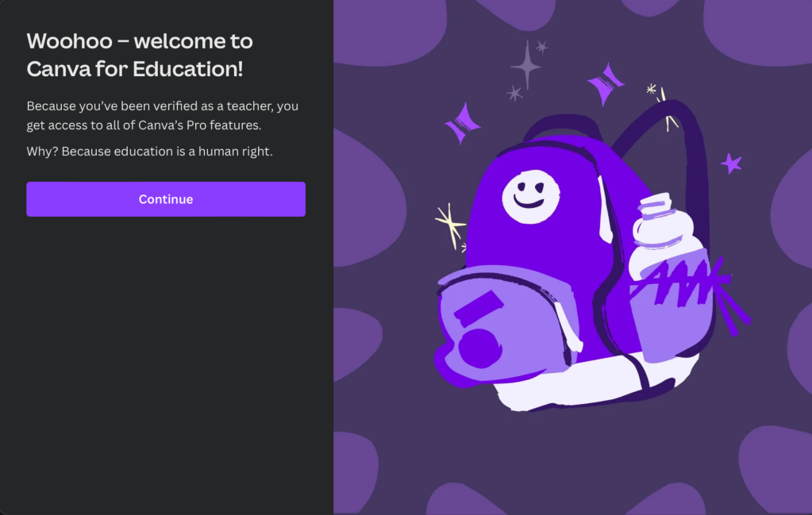Click the backpack's top carry handle
Image resolution: width=812 pixels, height=515 pixels.
coord(563,126)
